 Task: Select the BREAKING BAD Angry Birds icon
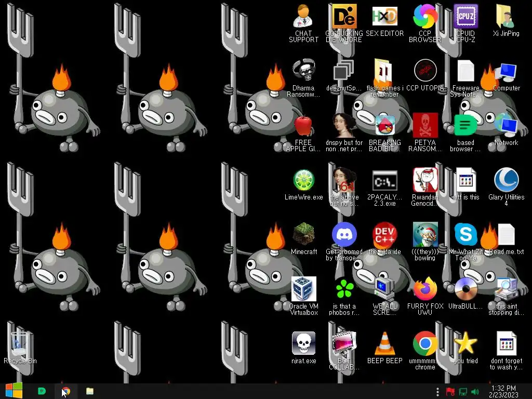tap(384, 126)
